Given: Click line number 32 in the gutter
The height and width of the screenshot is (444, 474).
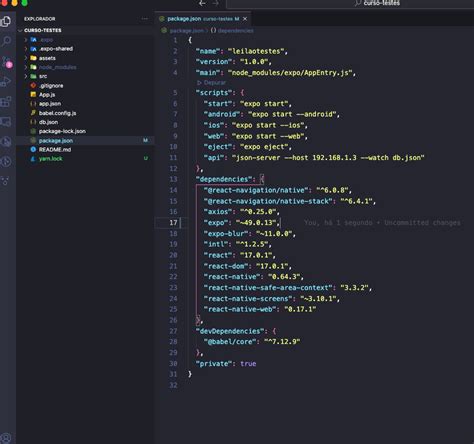Looking at the screenshot, I should coord(173,385).
